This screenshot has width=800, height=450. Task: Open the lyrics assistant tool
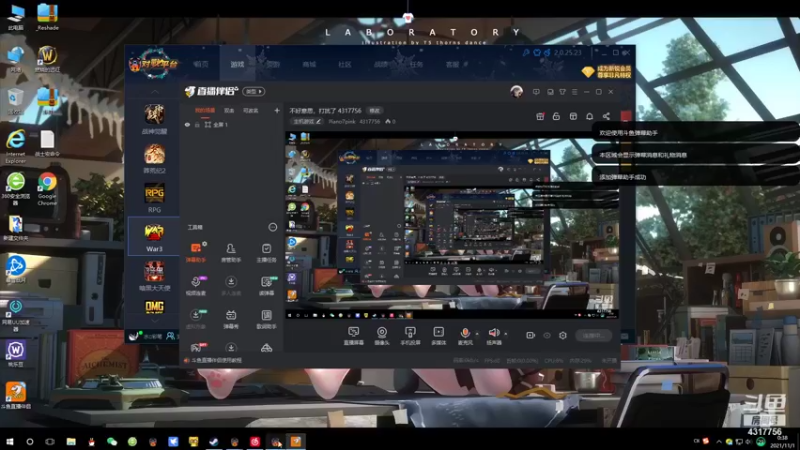[266, 318]
